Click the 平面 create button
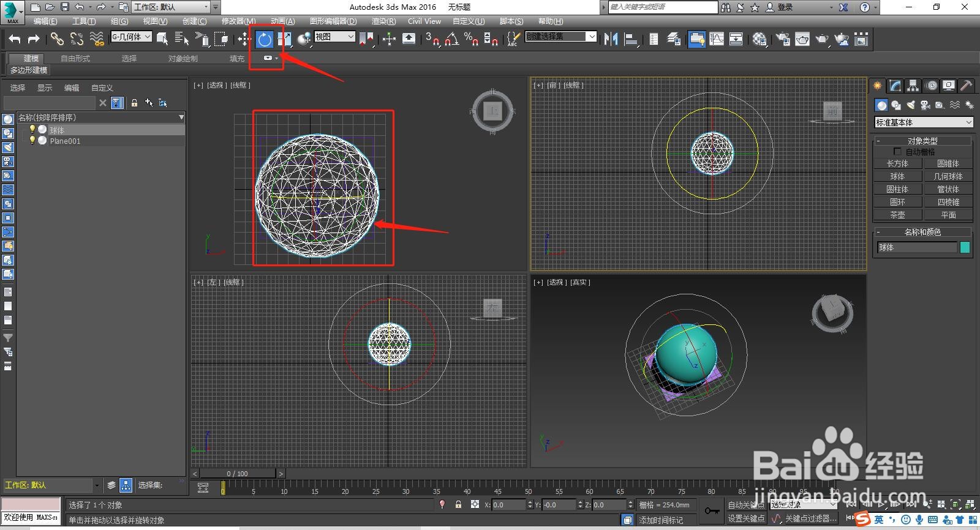This screenshot has width=980, height=530. click(x=948, y=215)
